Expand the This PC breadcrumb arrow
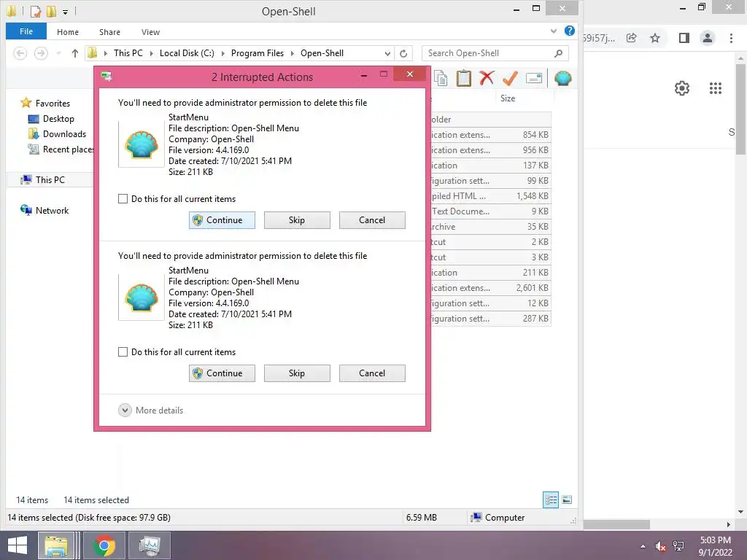 tap(152, 53)
